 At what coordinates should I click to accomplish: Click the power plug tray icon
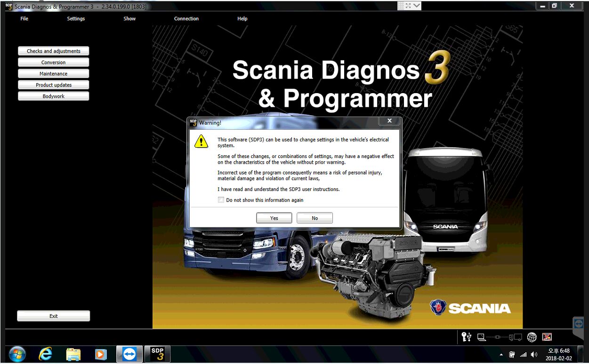tap(512, 354)
